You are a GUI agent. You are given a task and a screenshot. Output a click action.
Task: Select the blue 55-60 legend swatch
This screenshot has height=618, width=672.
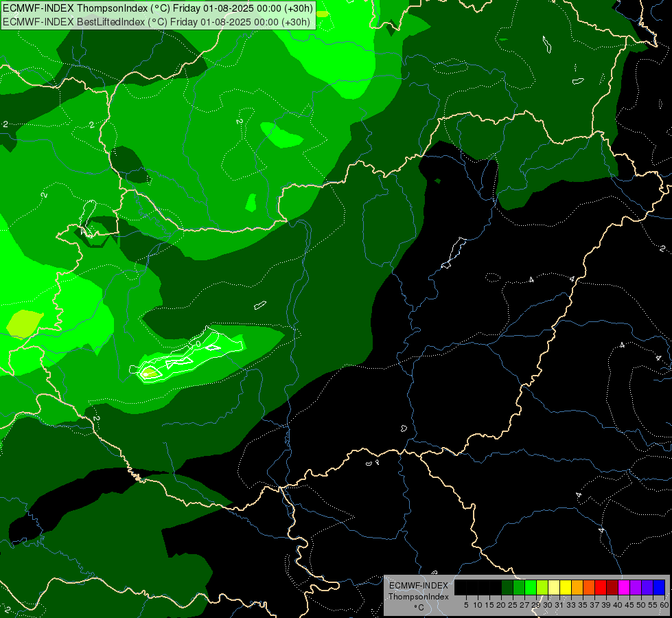[659, 587]
